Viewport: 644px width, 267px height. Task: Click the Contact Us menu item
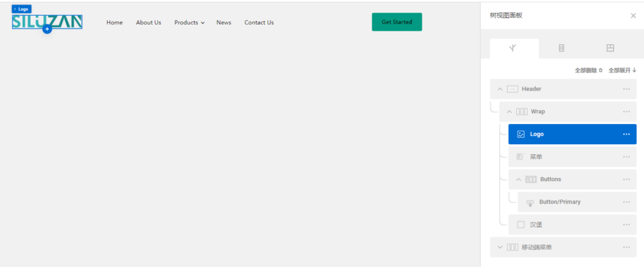[258, 23]
